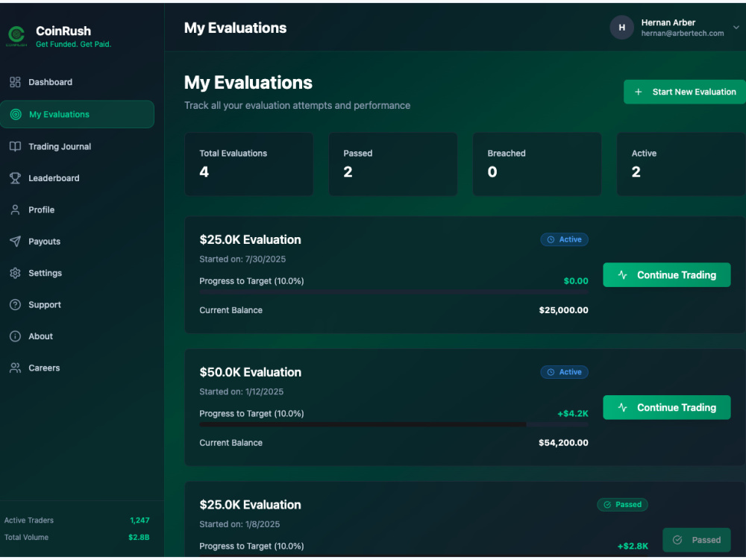Click the $0.00 progress value

(x=576, y=281)
